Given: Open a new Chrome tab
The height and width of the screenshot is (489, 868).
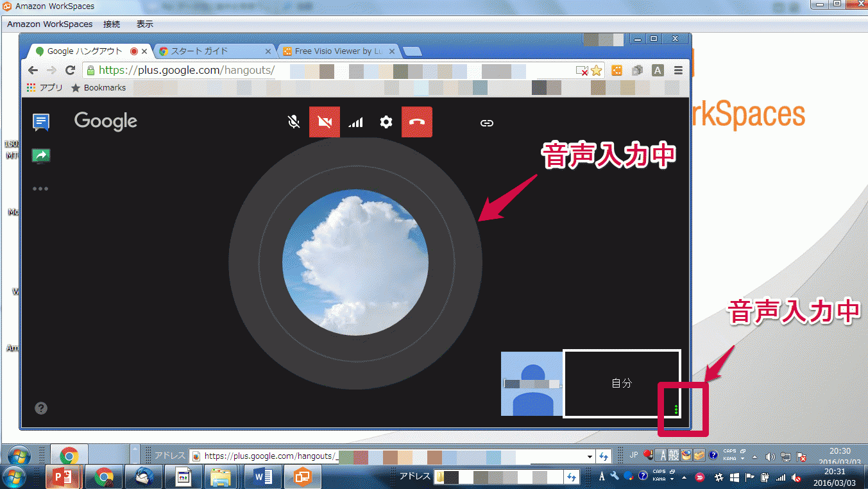Looking at the screenshot, I should pos(412,51).
